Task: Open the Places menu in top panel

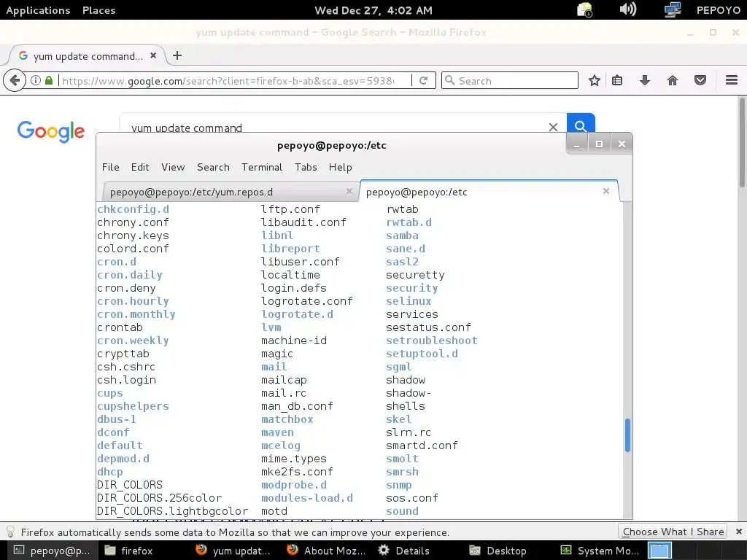Action: [x=98, y=10]
